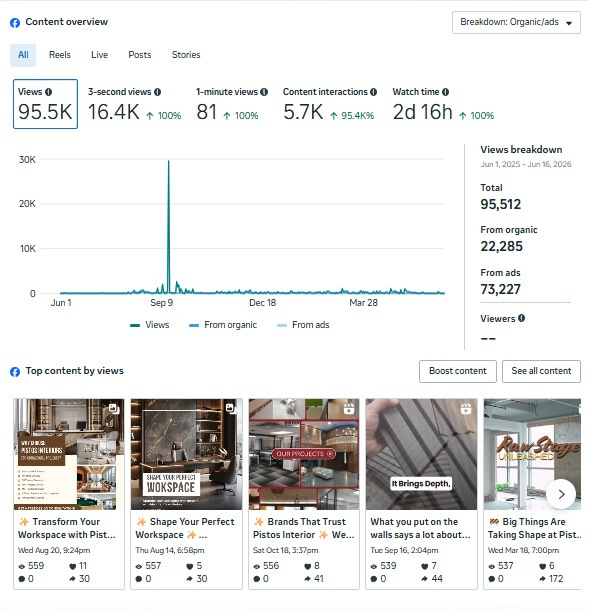This screenshot has height=610, width=589.
Task: Switch to the Reels tab
Action: point(60,55)
